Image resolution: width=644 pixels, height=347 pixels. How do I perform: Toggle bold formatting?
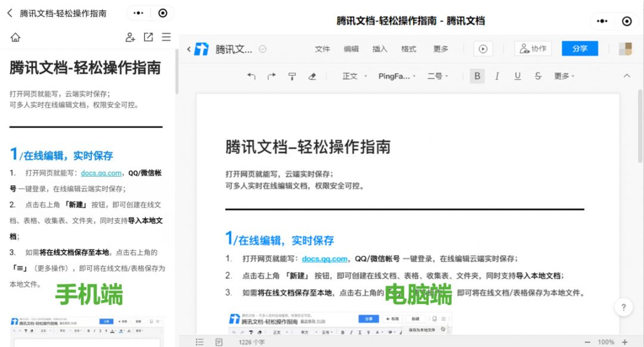tap(477, 76)
